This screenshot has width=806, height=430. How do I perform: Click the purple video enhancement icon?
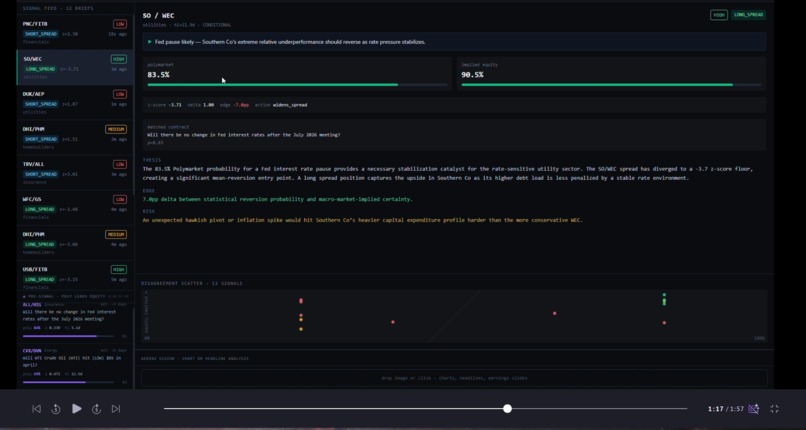tap(754, 409)
